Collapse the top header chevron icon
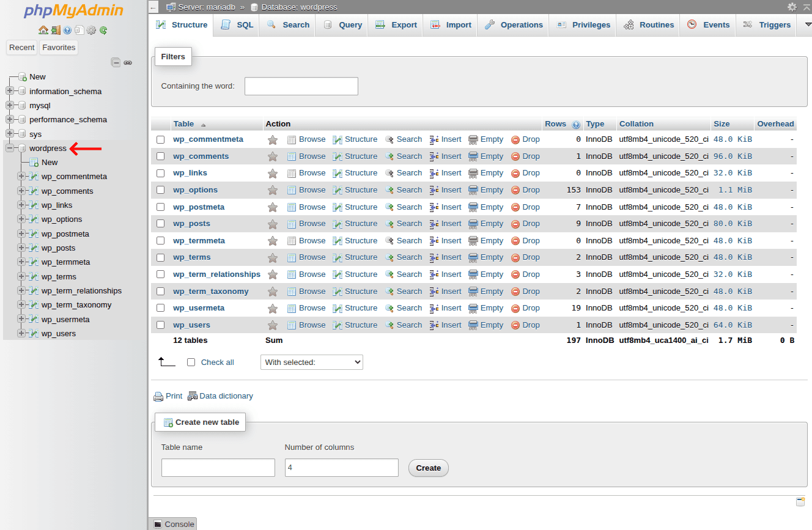The height and width of the screenshot is (530, 812). pos(806,7)
